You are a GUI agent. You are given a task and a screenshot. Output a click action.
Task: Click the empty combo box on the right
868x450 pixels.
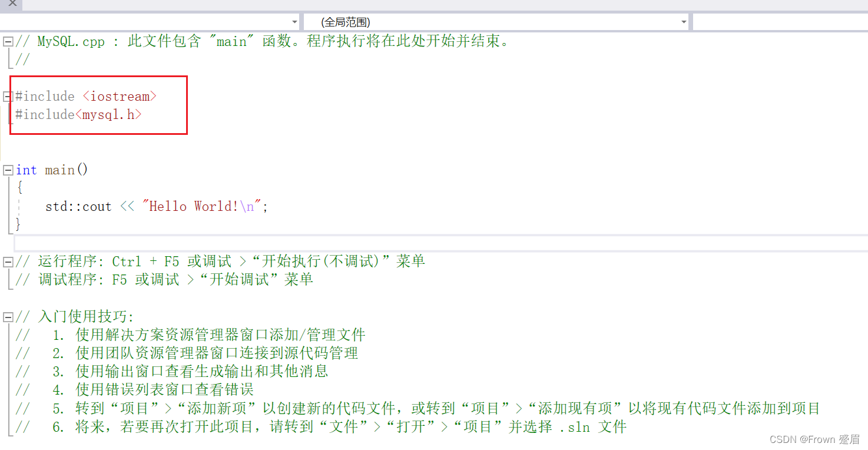pos(777,22)
